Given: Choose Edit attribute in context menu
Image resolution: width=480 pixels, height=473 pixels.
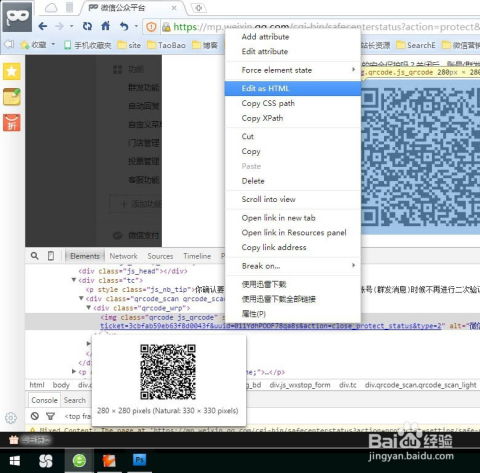Looking at the screenshot, I should [293, 51].
